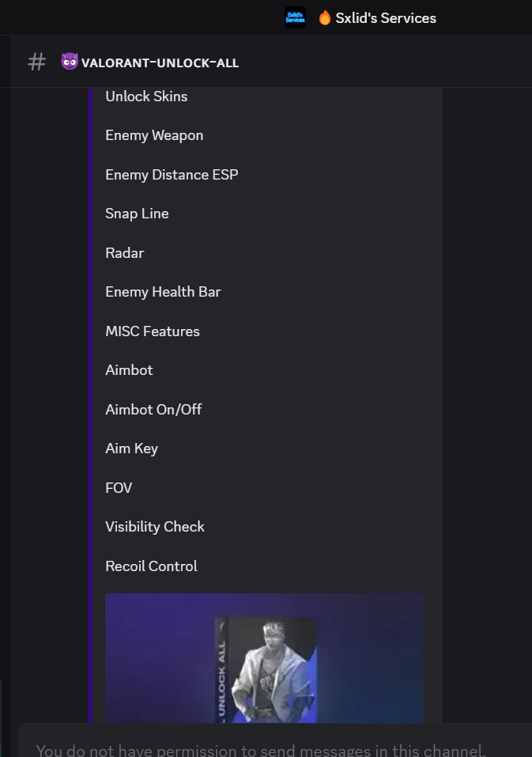
Task: Click the Radar feature text
Action: coord(124,253)
